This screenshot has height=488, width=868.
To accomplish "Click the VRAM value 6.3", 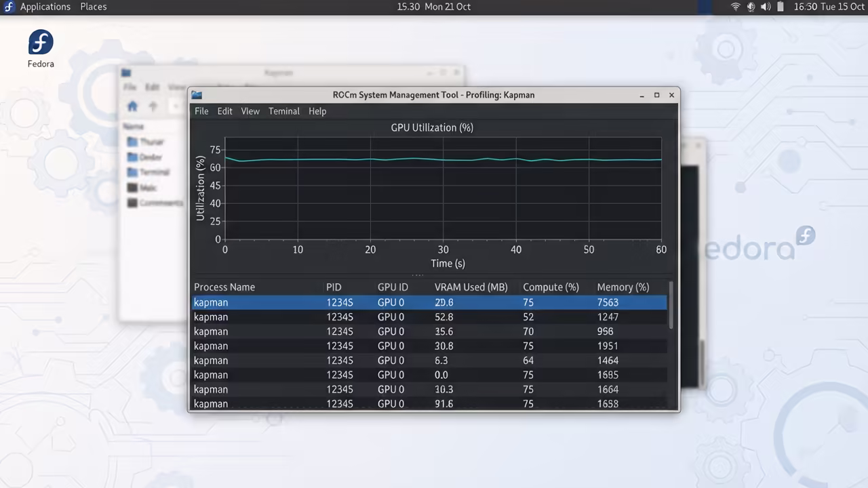I will (x=441, y=361).
